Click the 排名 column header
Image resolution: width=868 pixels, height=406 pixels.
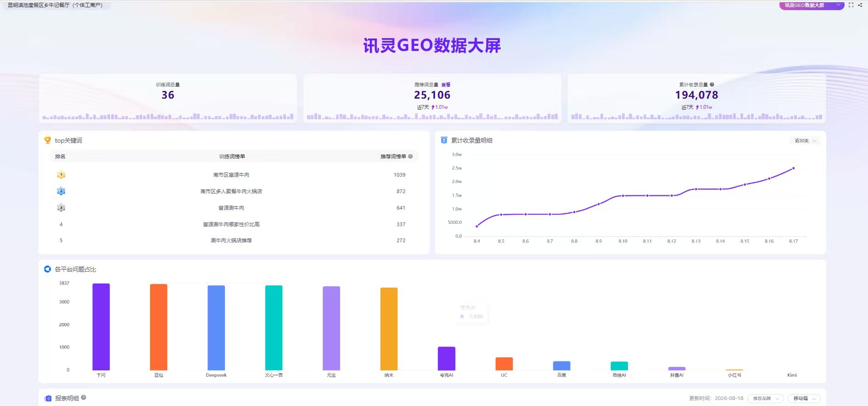coord(60,156)
